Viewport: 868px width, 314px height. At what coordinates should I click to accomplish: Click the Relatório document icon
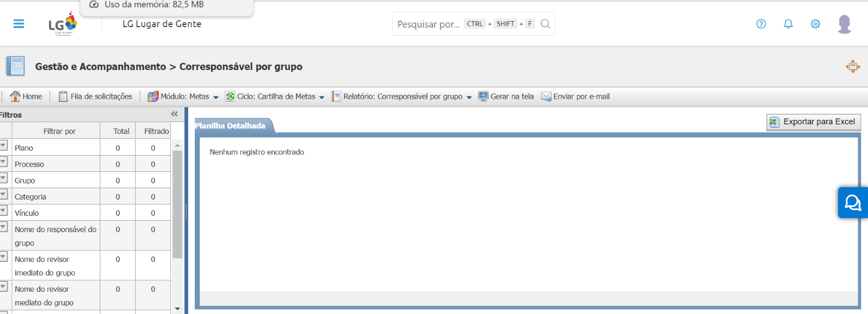click(x=336, y=96)
